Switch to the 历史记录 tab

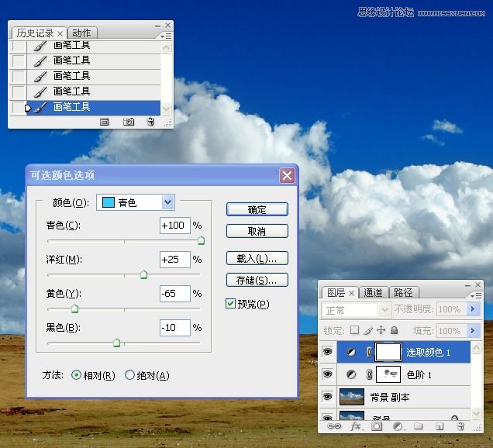35,33
